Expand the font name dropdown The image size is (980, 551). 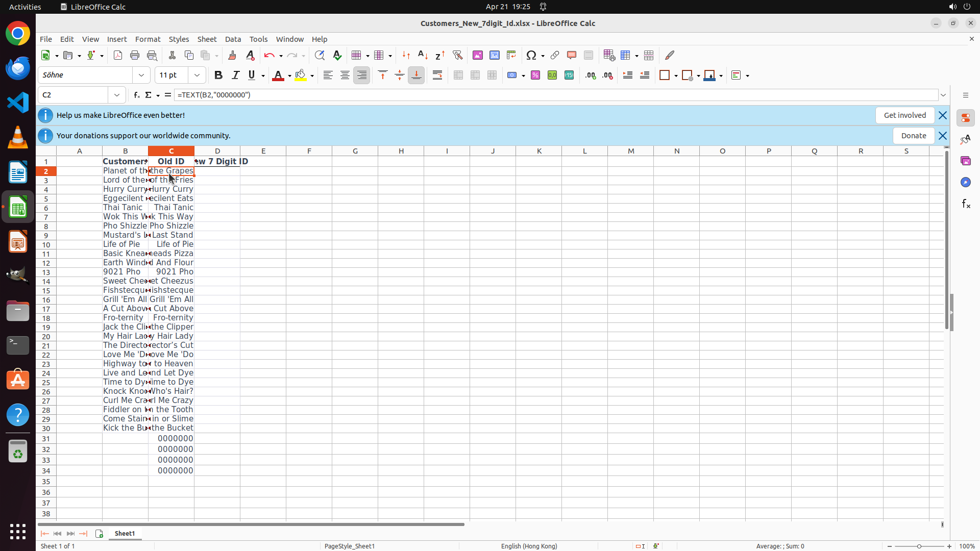pos(141,75)
